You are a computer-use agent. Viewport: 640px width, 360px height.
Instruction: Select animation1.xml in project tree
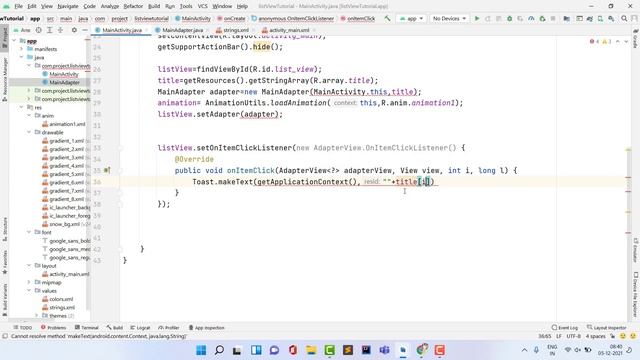67,124
